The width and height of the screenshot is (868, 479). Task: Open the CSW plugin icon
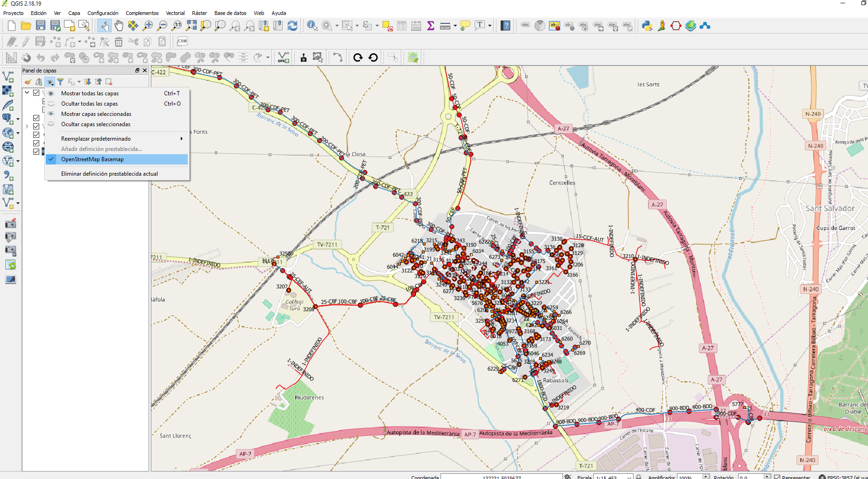(x=182, y=41)
